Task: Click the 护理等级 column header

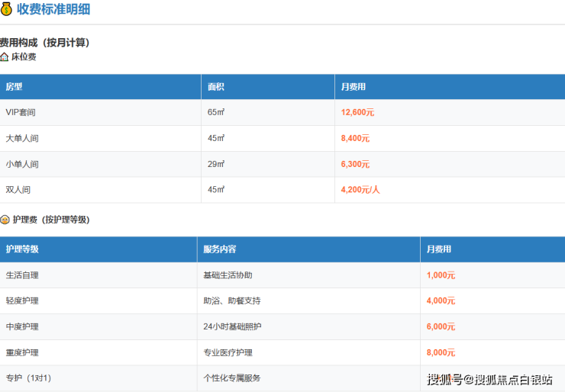Action: point(22,249)
